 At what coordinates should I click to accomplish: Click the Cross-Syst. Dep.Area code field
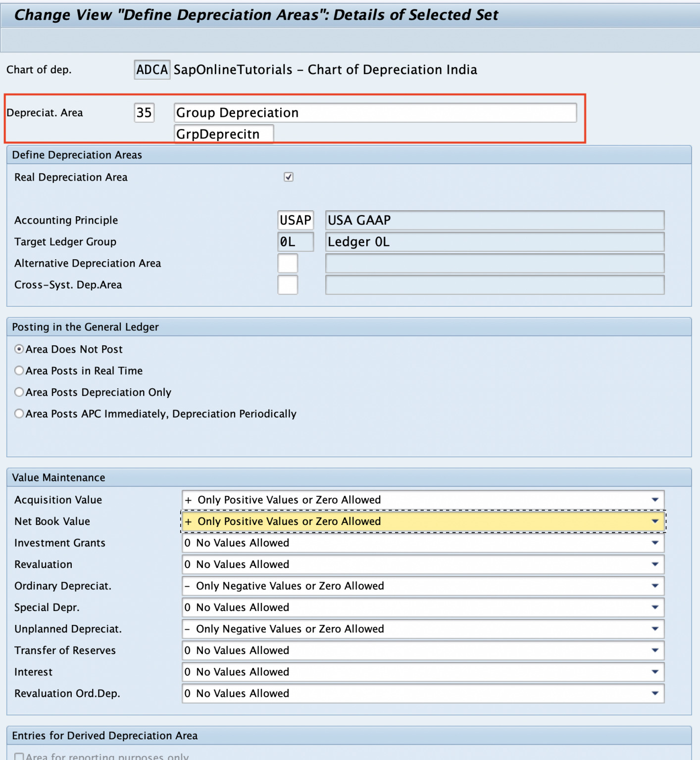(288, 285)
